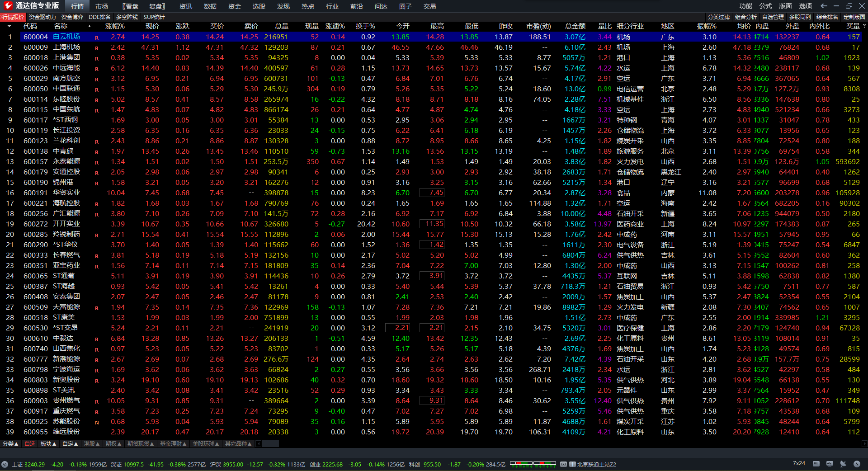This screenshot has height=471, width=868.
Task: Click the server number 1 icon
Action: [x=572, y=464]
